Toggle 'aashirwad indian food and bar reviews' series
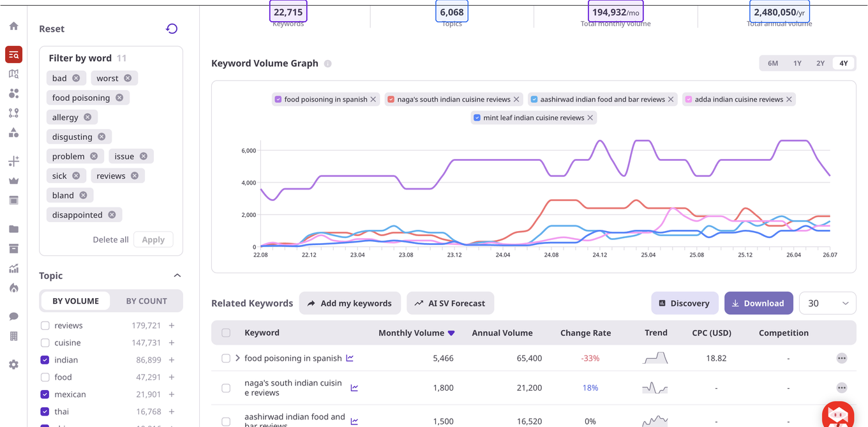This screenshot has height=427, width=868. pyautogui.click(x=534, y=99)
